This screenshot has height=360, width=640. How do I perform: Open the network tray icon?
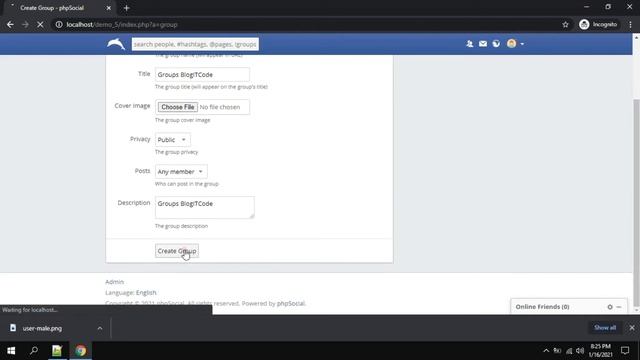(569, 351)
